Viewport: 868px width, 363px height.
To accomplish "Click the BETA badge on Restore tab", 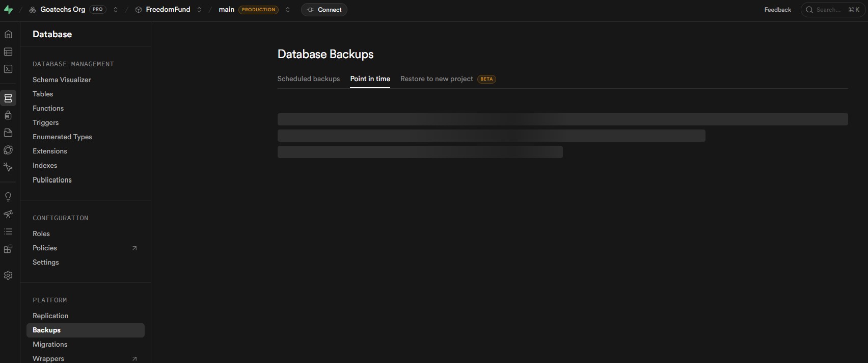I will (486, 79).
